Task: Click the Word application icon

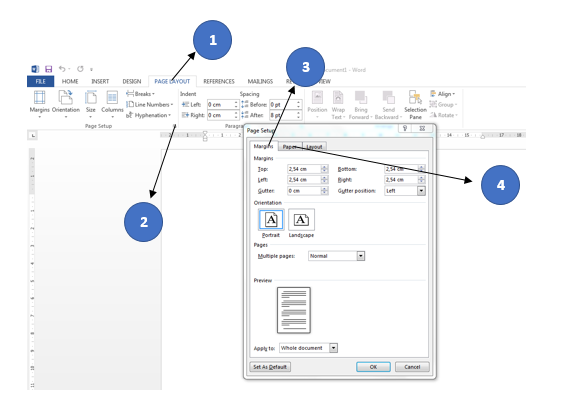Action: (x=35, y=69)
